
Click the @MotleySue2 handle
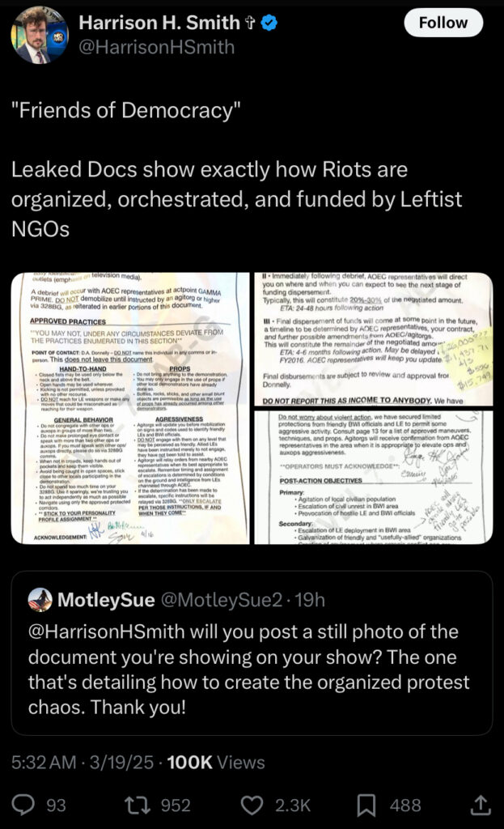click(221, 600)
